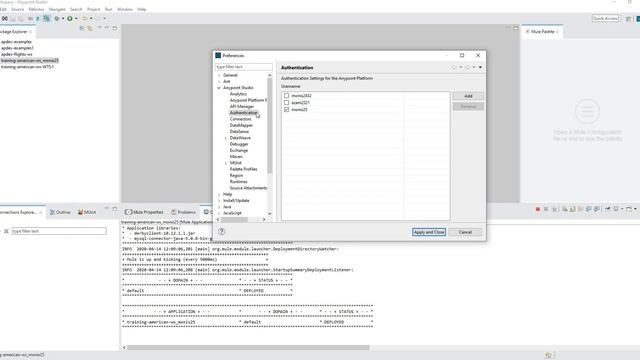Open the Run menu
640x360 pixels.
coord(109,9)
